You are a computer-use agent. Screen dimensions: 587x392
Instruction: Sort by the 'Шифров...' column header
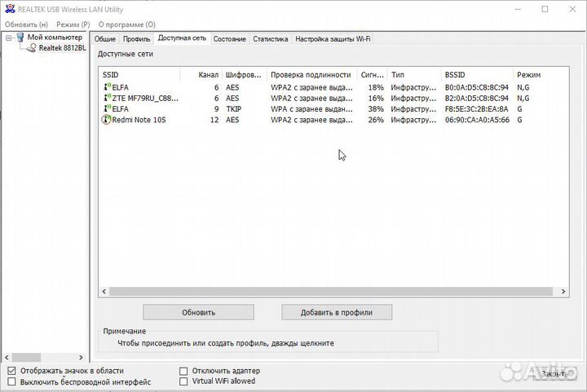pos(245,75)
